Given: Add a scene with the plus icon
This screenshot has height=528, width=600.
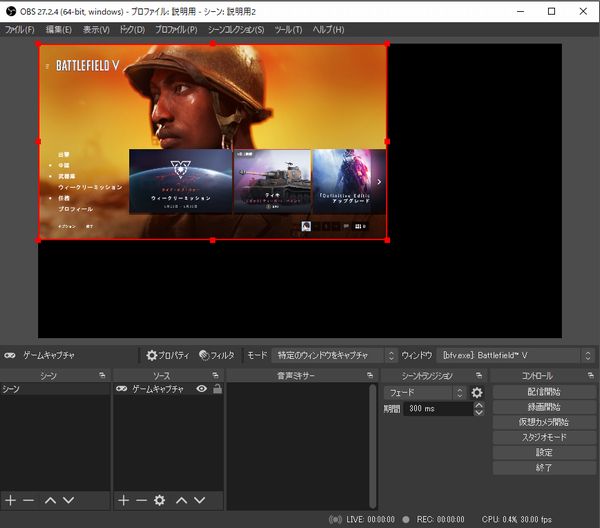Looking at the screenshot, I should click(x=11, y=500).
